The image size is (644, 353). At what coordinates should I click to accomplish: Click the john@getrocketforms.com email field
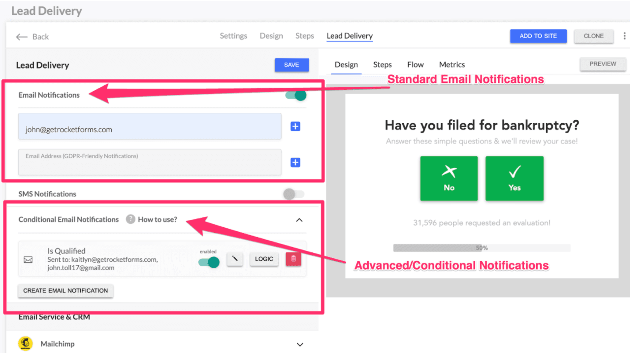[x=148, y=126]
